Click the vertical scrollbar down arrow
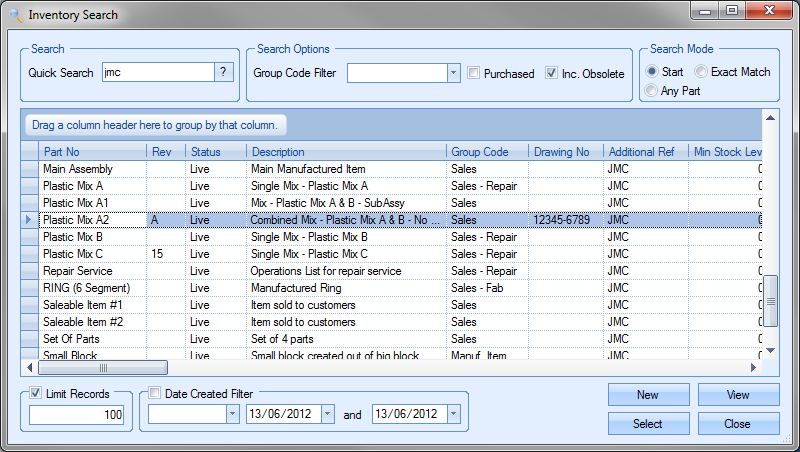 pos(770,349)
